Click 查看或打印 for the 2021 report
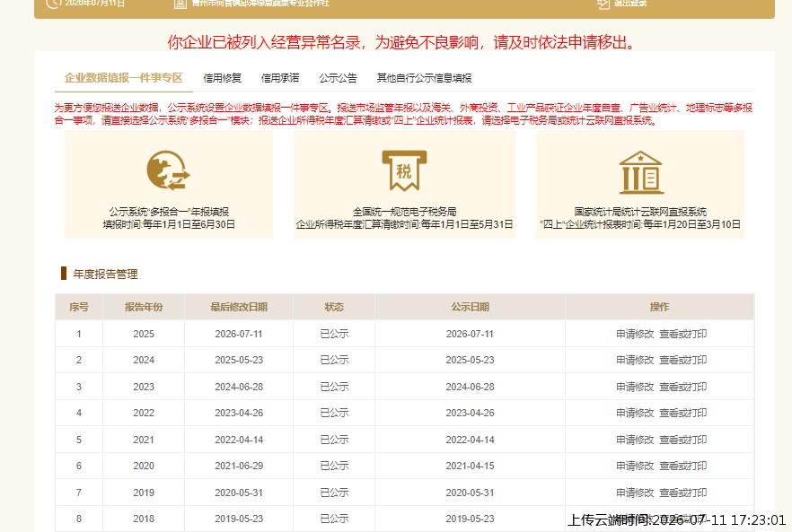 point(683,440)
